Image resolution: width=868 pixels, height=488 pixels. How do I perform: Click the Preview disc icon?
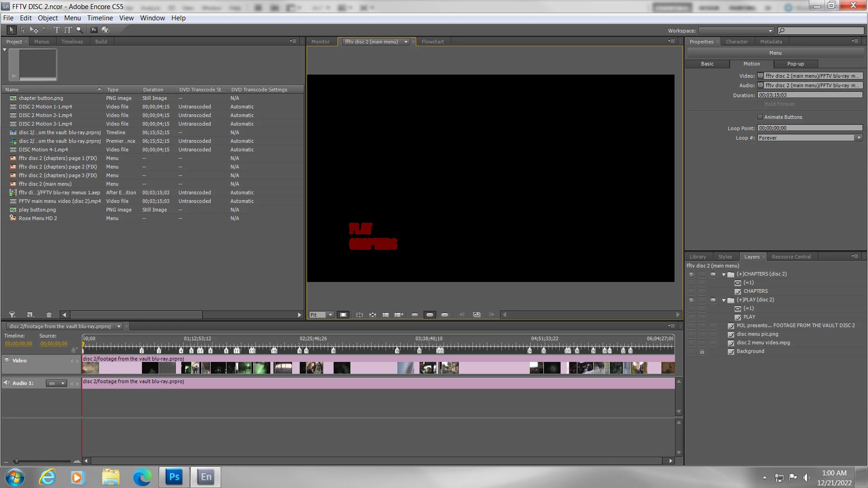105,30
